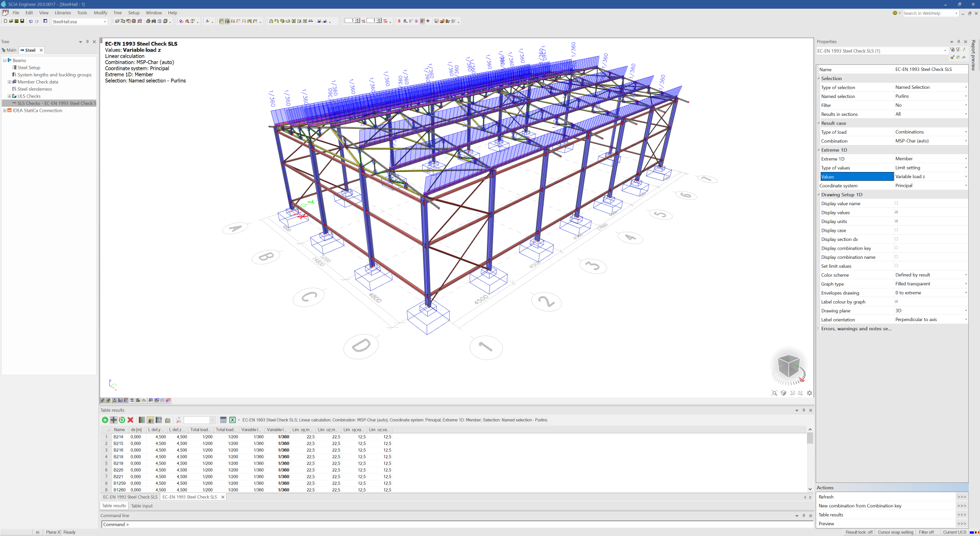Click the Open project icon in the toolbar
This screenshot has height=536, width=980.
pyautogui.click(x=11, y=21)
